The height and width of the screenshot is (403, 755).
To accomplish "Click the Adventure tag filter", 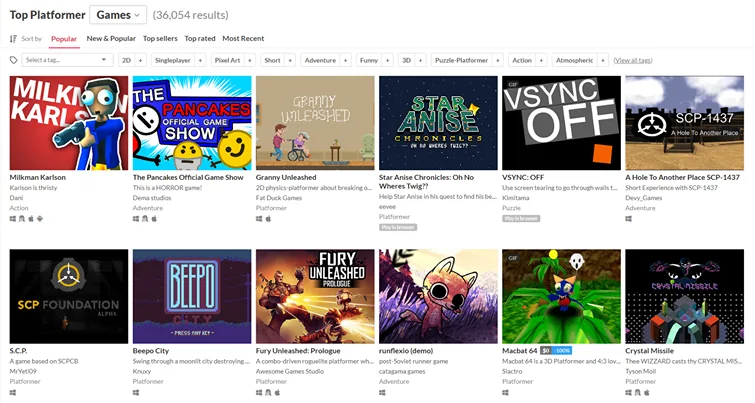I will (320, 60).
